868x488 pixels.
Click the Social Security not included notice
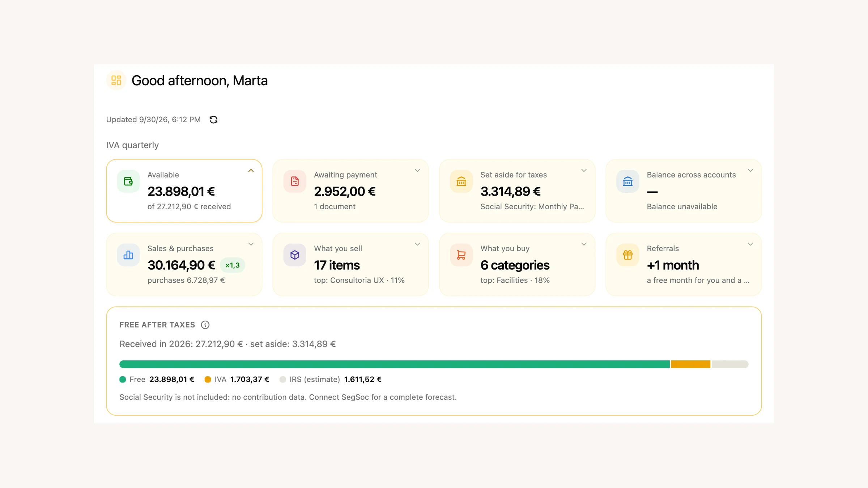coord(288,397)
